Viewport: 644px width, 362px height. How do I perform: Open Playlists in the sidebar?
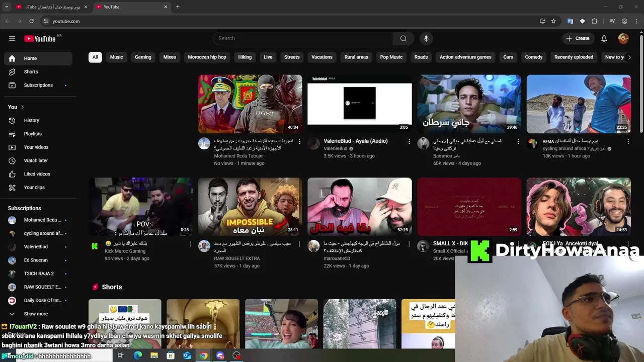[x=38, y=134]
